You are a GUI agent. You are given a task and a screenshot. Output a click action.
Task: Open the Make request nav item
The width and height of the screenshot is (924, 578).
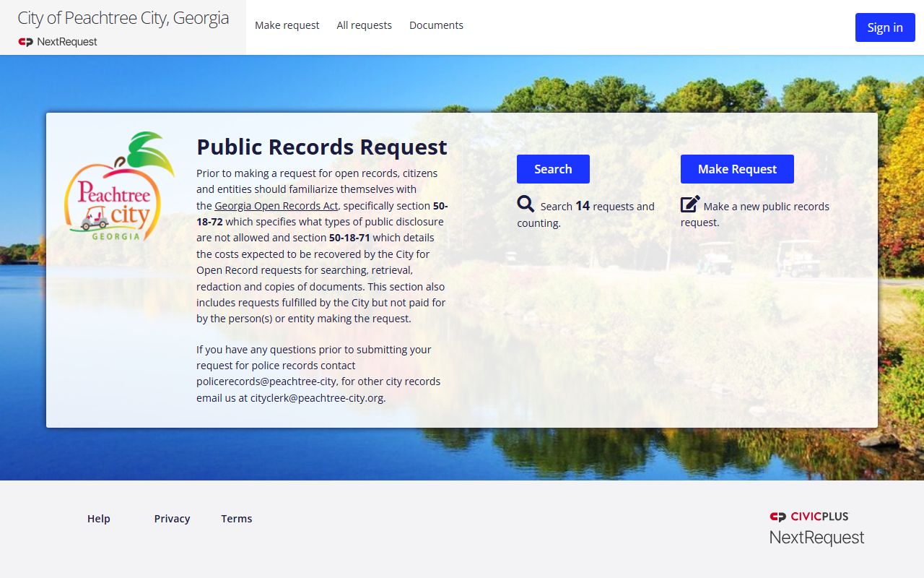[287, 25]
